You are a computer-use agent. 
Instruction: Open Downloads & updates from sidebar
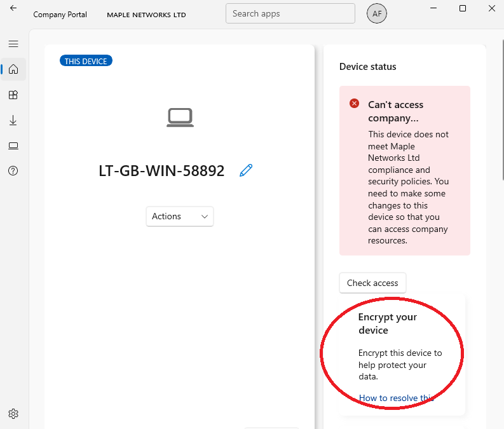[13, 120]
